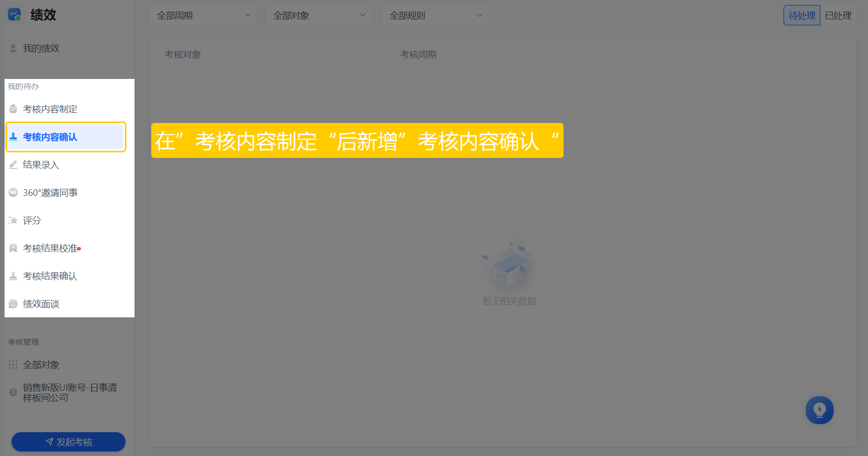Image resolution: width=868 pixels, height=456 pixels.
Task: Click the 360° invite colleague icon
Action: click(x=13, y=192)
